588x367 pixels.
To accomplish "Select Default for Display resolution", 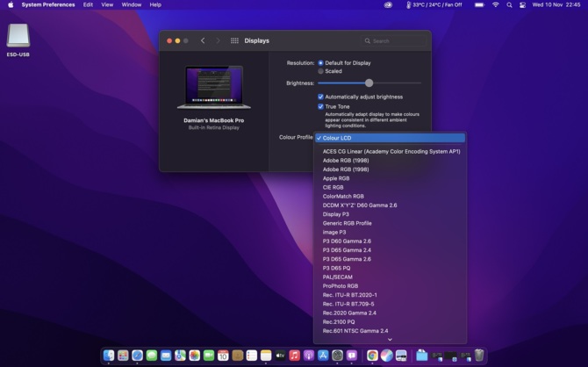I will click(x=320, y=63).
